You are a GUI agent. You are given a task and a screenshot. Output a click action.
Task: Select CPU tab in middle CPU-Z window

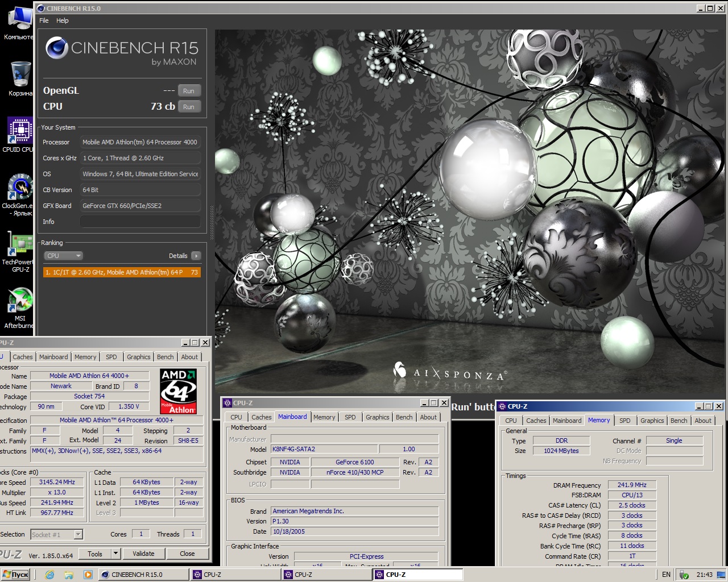(x=236, y=417)
